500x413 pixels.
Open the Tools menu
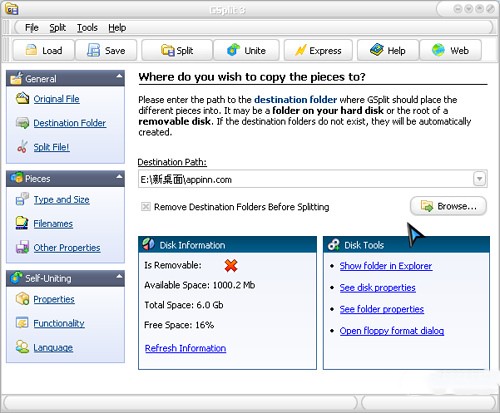coord(87,28)
